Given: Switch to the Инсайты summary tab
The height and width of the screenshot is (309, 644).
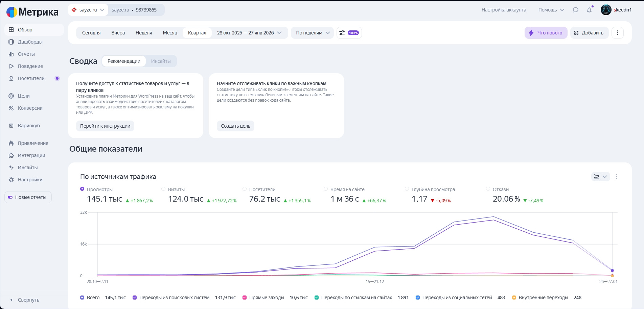Looking at the screenshot, I should click(x=161, y=61).
